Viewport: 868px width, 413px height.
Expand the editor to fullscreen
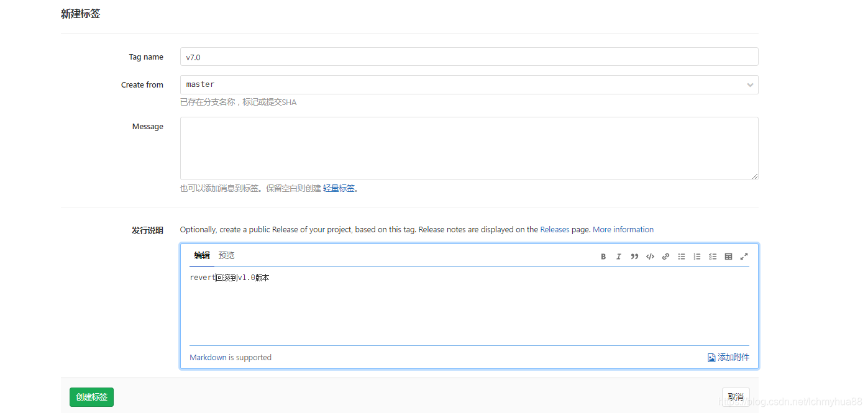pos(744,256)
